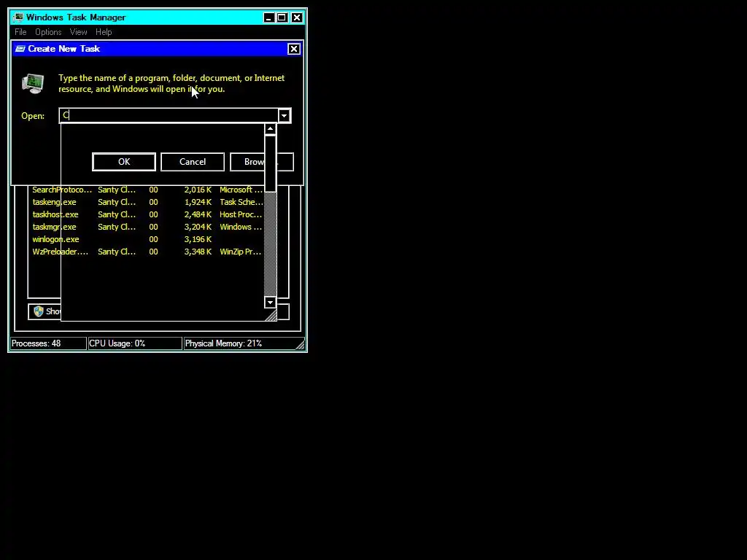The width and height of the screenshot is (747, 560).
Task: Expand the Open combo box dropdown arrow
Action: [x=284, y=116]
